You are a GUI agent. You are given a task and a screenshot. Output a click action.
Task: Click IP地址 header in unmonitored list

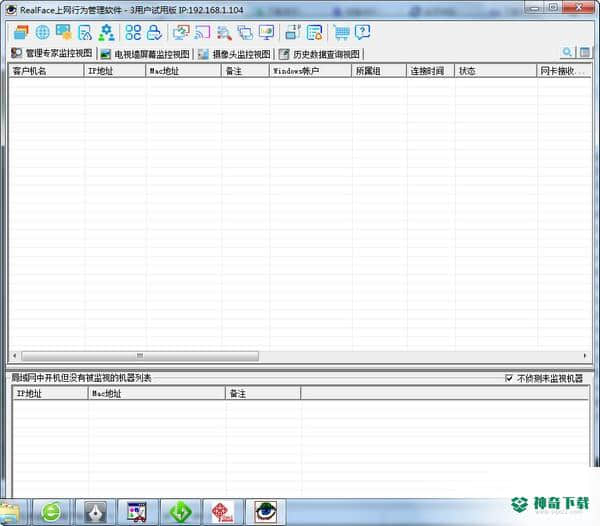tap(50, 393)
